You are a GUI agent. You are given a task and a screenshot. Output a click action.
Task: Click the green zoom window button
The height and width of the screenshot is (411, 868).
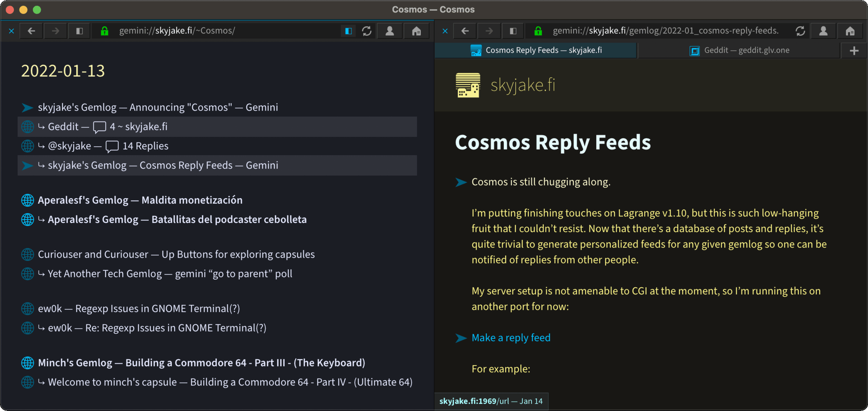point(37,10)
